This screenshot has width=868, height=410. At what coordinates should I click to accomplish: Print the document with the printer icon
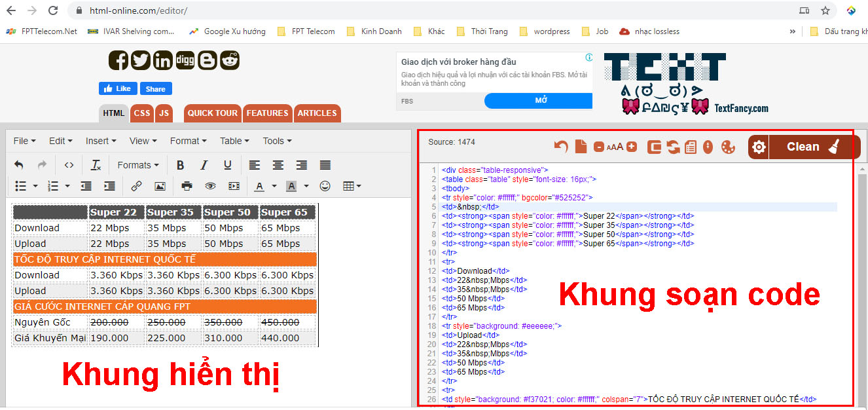pos(187,186)
